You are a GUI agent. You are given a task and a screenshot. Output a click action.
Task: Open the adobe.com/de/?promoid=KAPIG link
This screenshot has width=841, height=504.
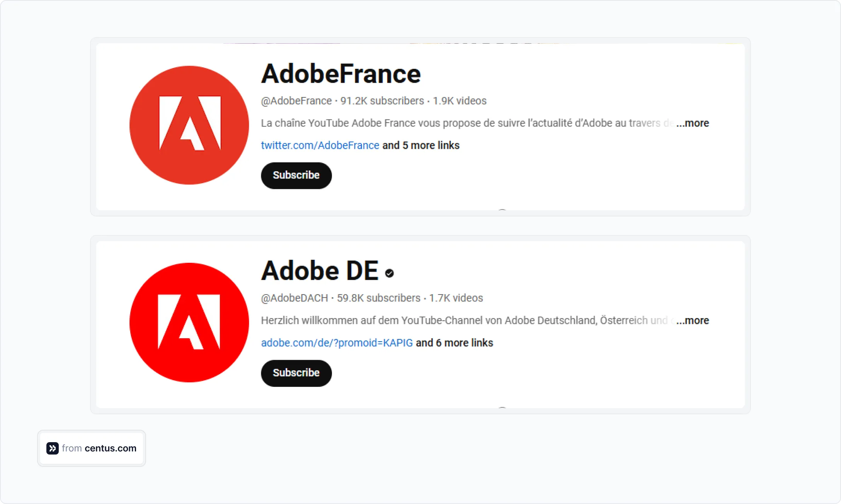point(337,343)
